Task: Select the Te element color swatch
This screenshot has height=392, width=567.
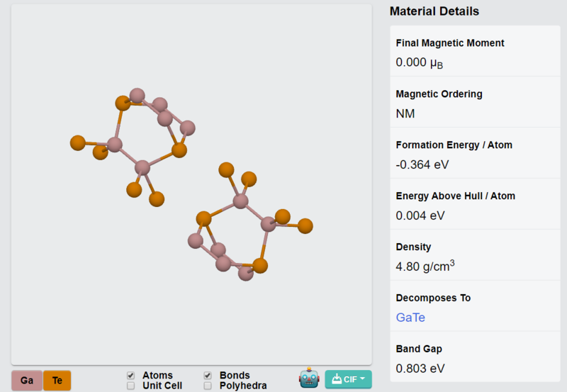Action: [x=57, y=381]
